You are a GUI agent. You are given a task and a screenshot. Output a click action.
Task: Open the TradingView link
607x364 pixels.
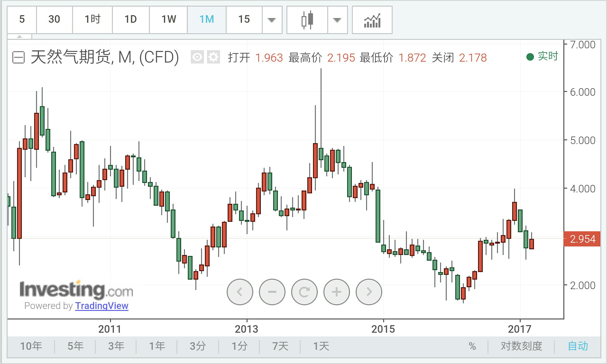pos(101,306)
